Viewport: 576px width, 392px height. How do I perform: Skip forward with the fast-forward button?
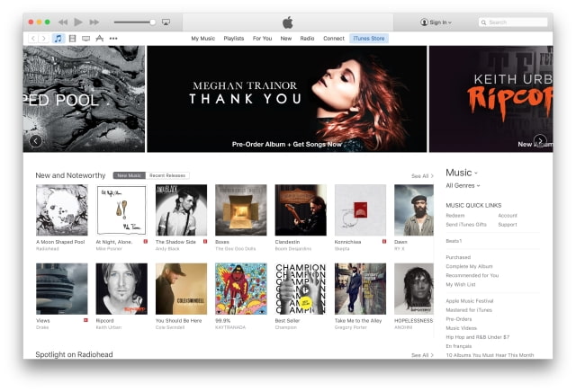[x=94, y=22]
